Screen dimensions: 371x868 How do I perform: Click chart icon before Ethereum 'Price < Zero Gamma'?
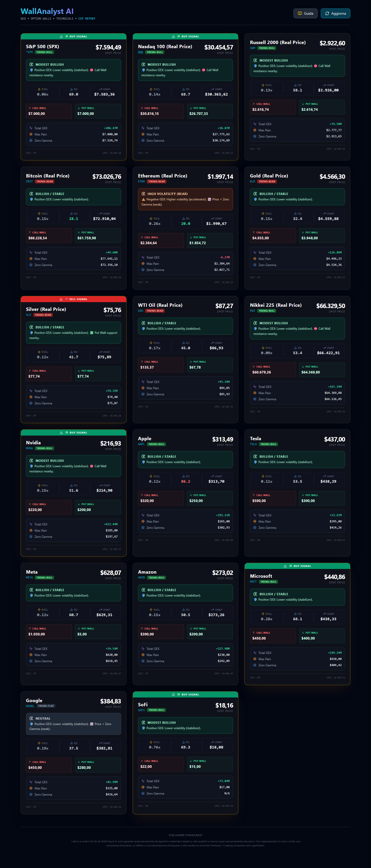click(209, 199)
